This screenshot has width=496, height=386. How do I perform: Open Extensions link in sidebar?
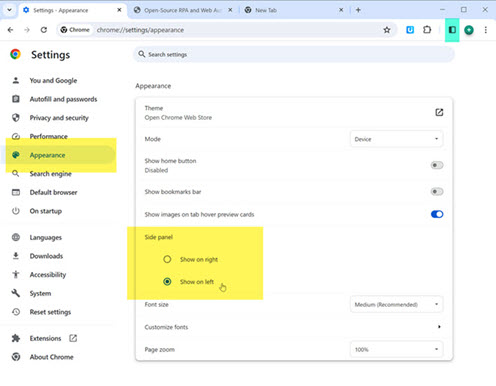click(45, 339)
